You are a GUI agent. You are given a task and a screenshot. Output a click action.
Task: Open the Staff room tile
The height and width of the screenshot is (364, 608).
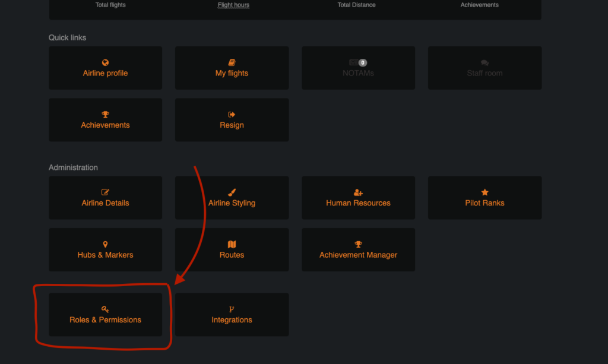tap(484, 68)
